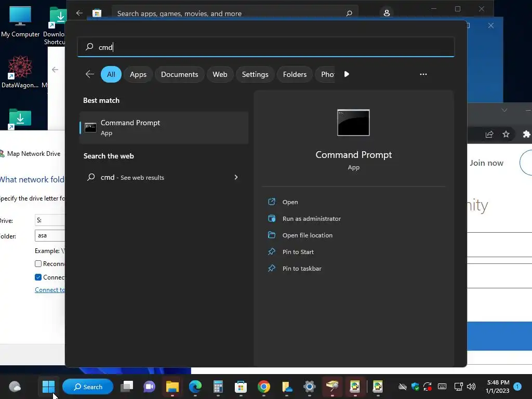This screenshot has height=399, width=532.
Task: Click the browser share icon
Action: [489, 135]
